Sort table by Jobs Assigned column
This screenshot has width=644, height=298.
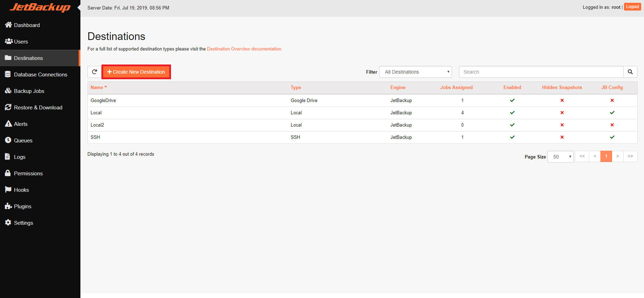pos(456,87)
